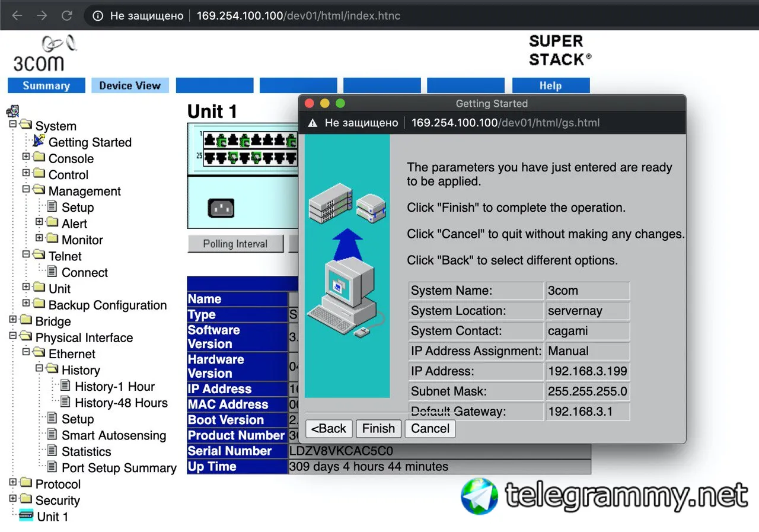
Task: Open Setup under Management in the tree
Action: (78, 208)
